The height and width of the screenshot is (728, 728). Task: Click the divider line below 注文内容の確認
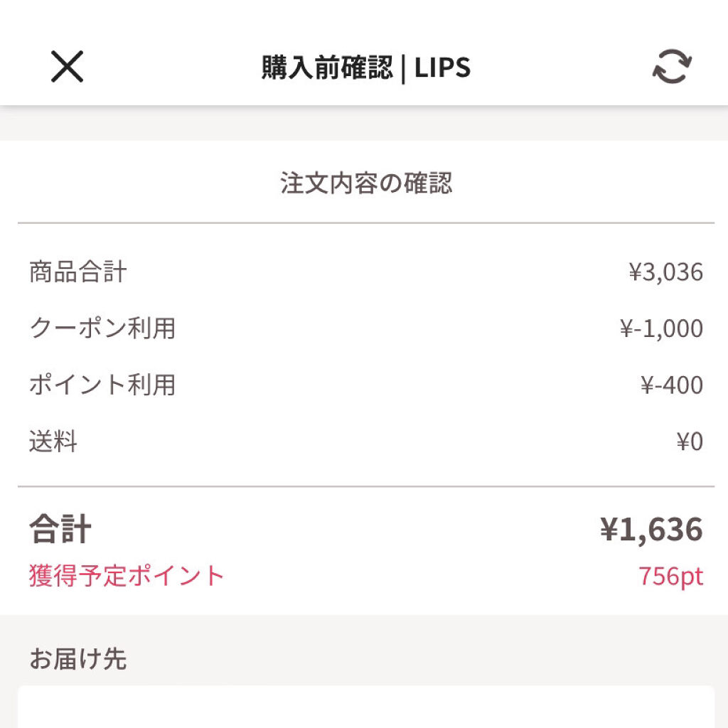[365, 223]
